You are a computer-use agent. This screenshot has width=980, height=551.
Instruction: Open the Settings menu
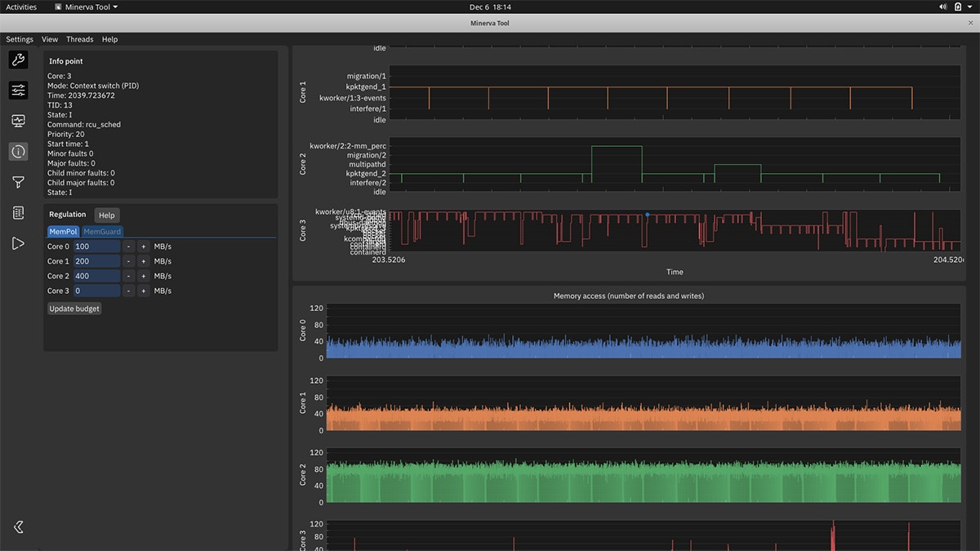tap(20, 39)
